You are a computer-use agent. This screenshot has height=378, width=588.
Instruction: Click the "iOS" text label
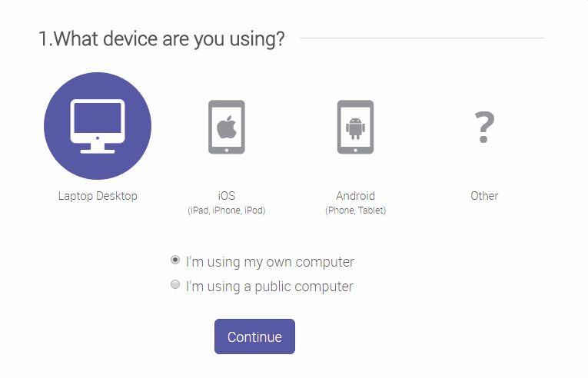click(227, 196)
